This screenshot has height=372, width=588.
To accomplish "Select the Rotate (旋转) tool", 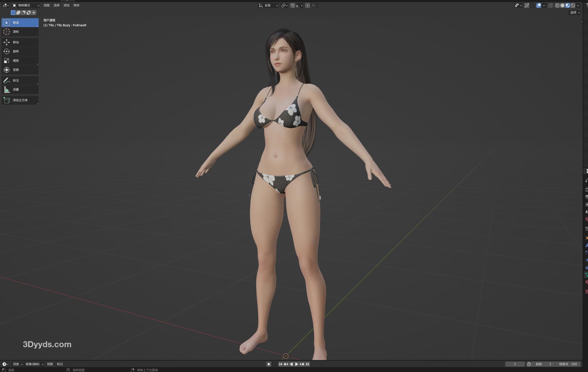I will click(x=20, y=51).
